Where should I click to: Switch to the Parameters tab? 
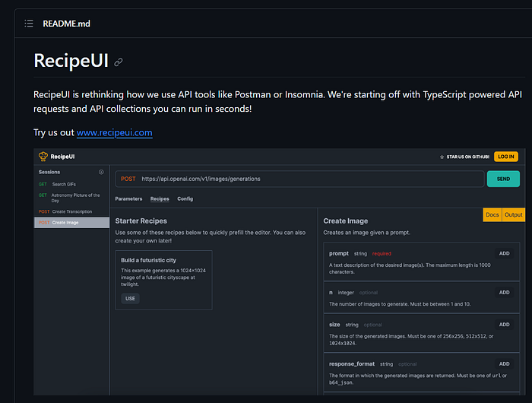[x=128, y=199]
